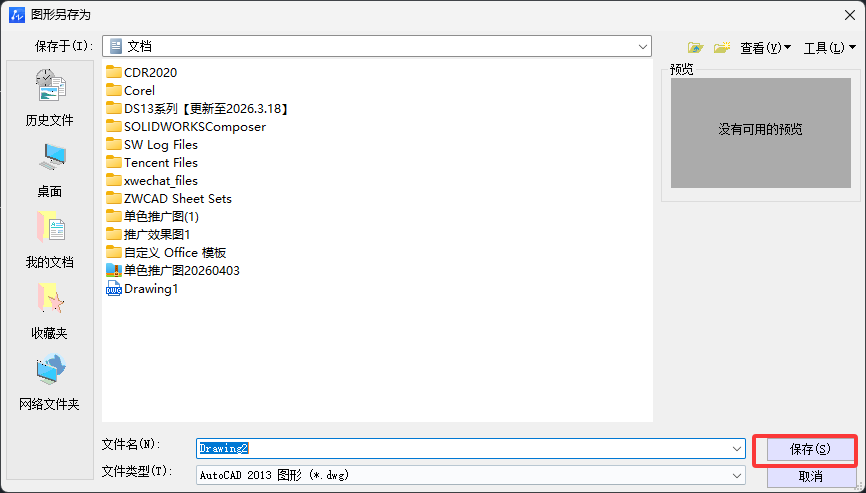
Task: Select the DS13系列 folder
Action: (x=197, y=109)
